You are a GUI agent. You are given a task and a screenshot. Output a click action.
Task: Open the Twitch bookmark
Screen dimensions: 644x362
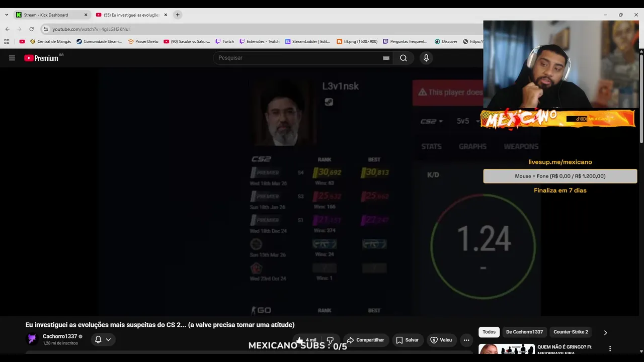pos(225,42)
